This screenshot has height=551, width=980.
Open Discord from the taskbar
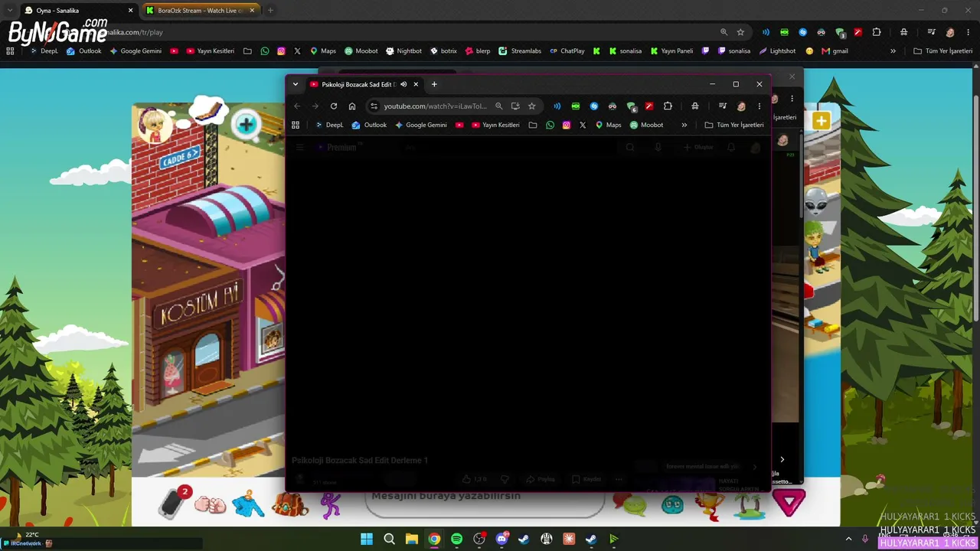pyautogui.click(x=501, y=539)
